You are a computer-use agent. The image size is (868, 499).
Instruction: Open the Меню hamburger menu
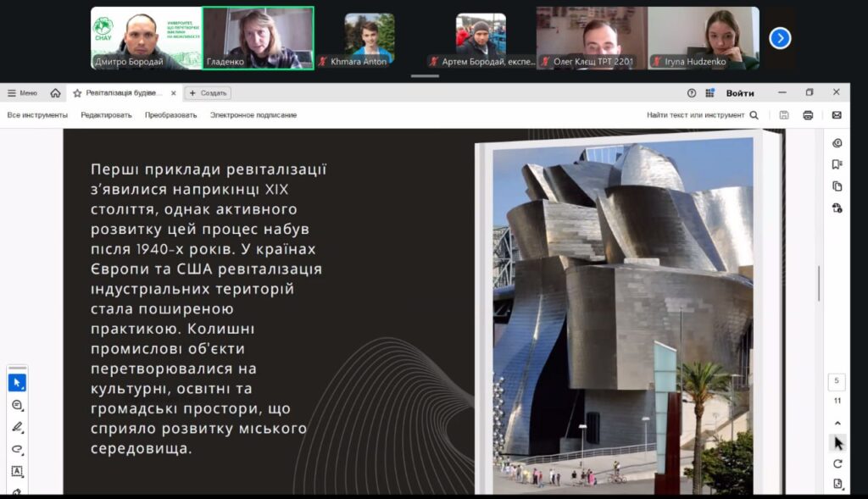[23, 93]
